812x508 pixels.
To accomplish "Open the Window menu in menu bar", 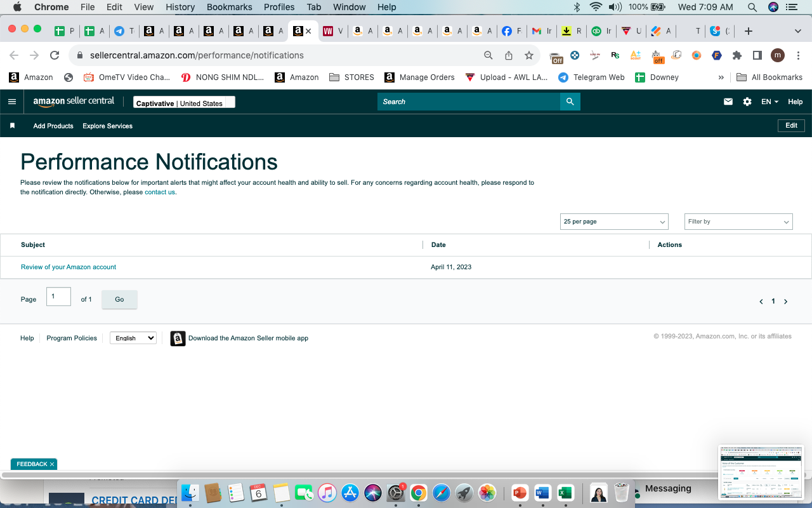I will (x=350, y=7).
